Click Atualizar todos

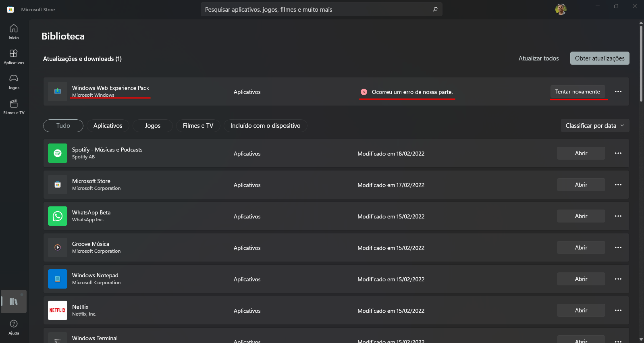pos(538,58)
